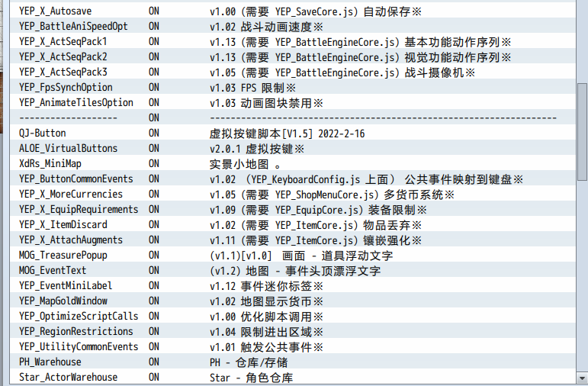Viewport: 588px width, 386px height.
Task: Click the scrollbar down arrow
Action: coord(583,378)
